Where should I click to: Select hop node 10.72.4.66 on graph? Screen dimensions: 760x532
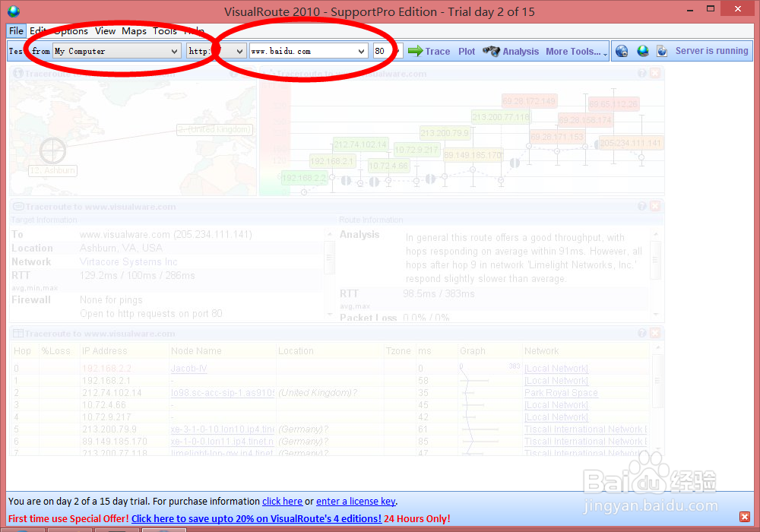coord(388,166)
